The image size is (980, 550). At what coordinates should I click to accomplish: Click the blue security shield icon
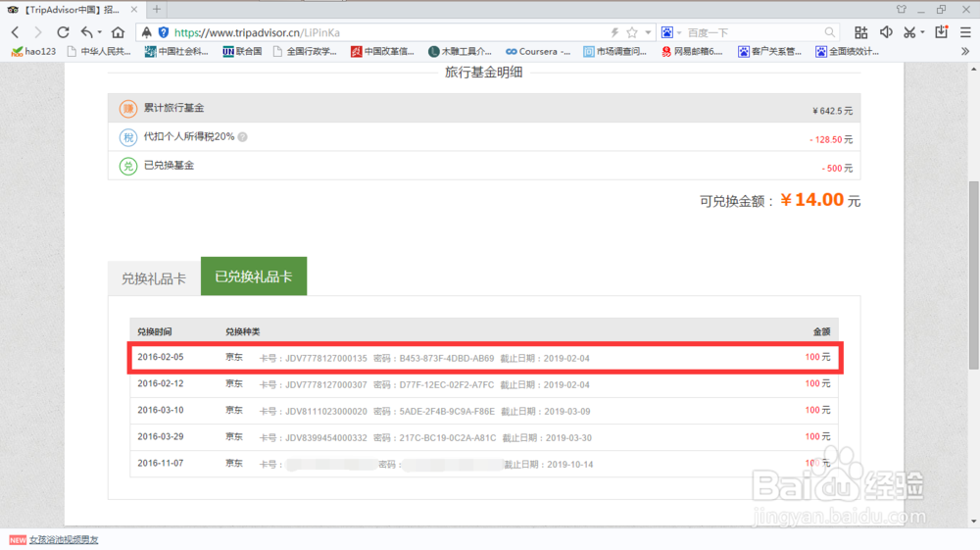(x=163, y=32)
